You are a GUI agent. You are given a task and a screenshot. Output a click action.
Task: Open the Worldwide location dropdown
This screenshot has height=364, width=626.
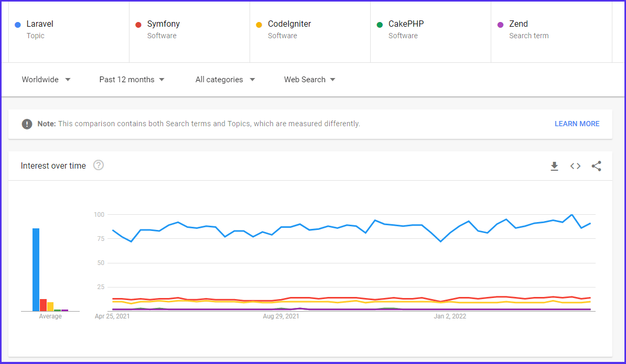point(46,80)
